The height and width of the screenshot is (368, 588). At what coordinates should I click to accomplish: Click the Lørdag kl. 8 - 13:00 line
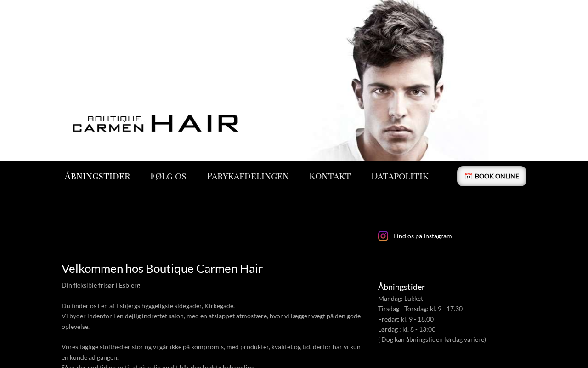[407, 329]
